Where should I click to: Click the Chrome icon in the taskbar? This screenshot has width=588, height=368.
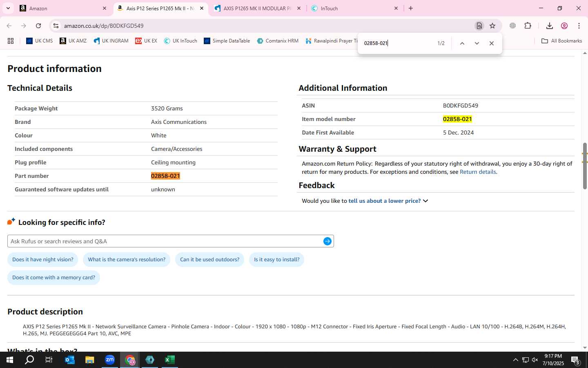pyautogui.click(x=130, y=360)
